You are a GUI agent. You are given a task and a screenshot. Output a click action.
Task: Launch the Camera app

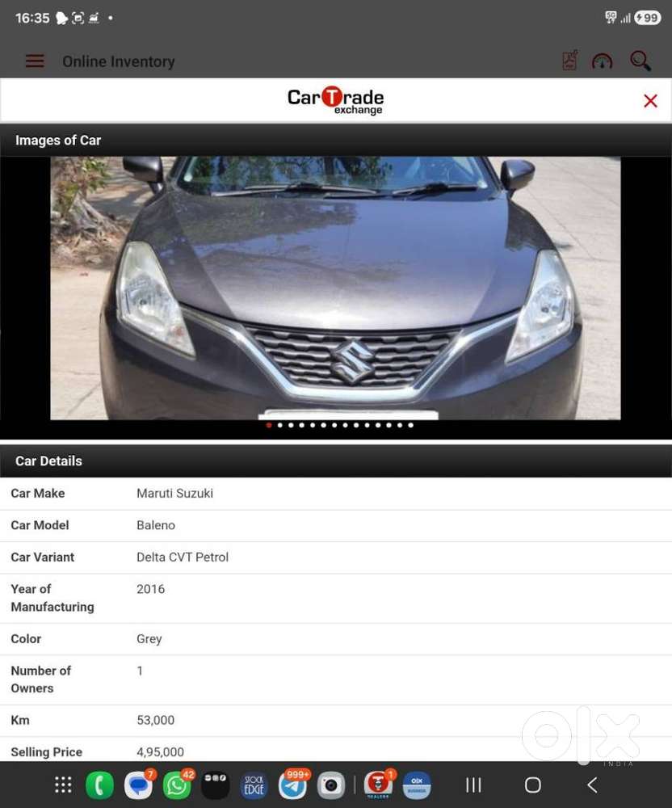[x=331, y=785]
